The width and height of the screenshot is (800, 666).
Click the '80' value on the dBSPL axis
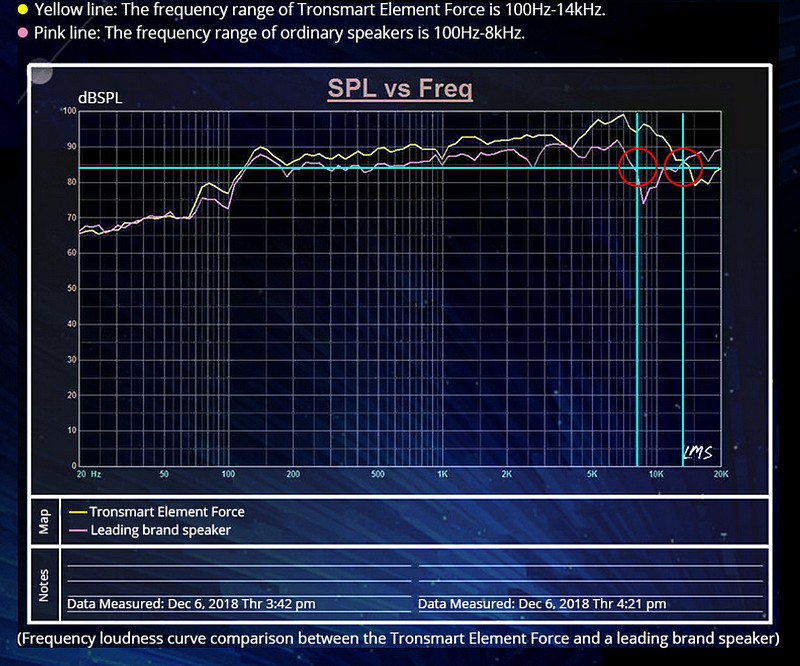[x=71, y=182]
